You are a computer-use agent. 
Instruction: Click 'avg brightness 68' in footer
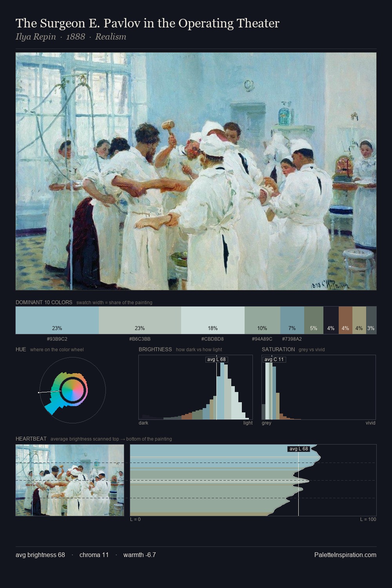40,555
